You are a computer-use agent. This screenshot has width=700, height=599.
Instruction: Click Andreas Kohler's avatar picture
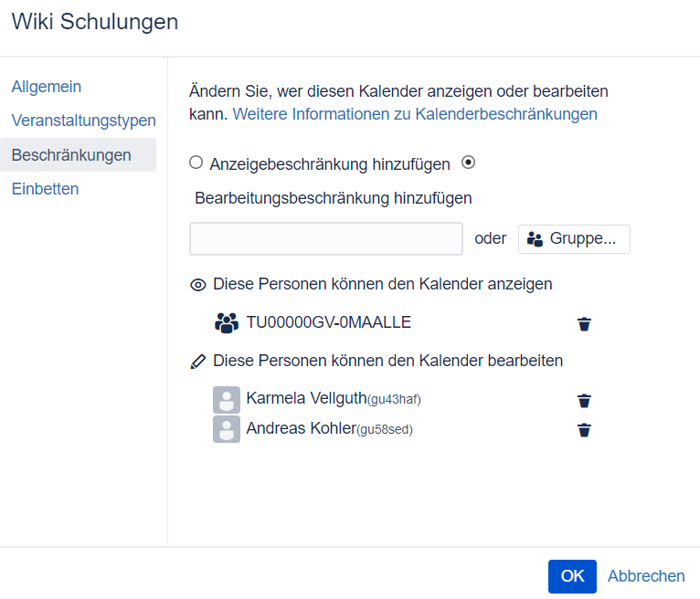point(227,430)
